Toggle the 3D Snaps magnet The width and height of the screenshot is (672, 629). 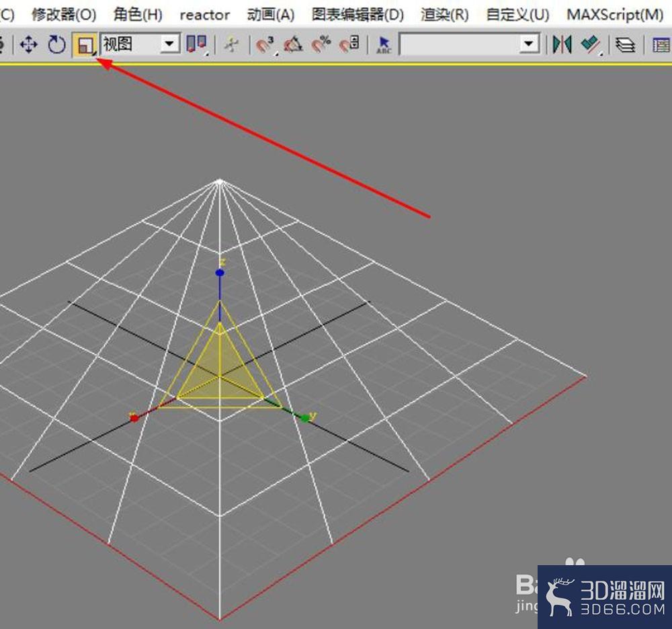[265, 45]
